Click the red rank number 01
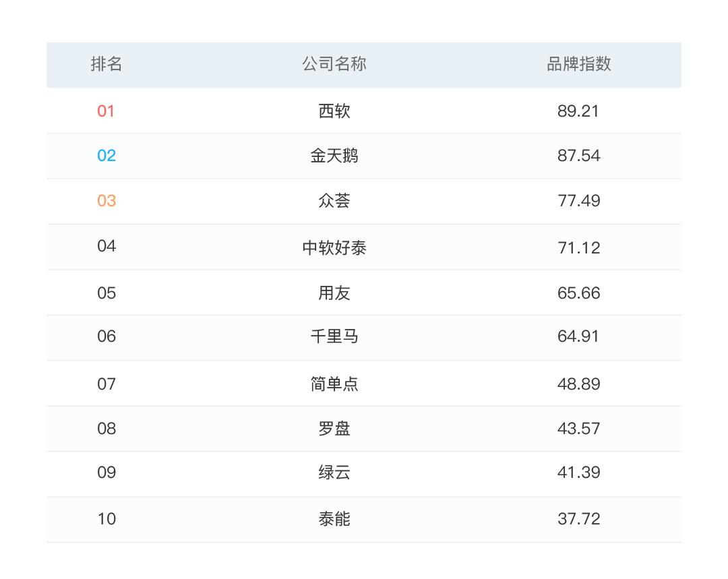Viewport: 728px width, 579px height. tap(107, 111)
